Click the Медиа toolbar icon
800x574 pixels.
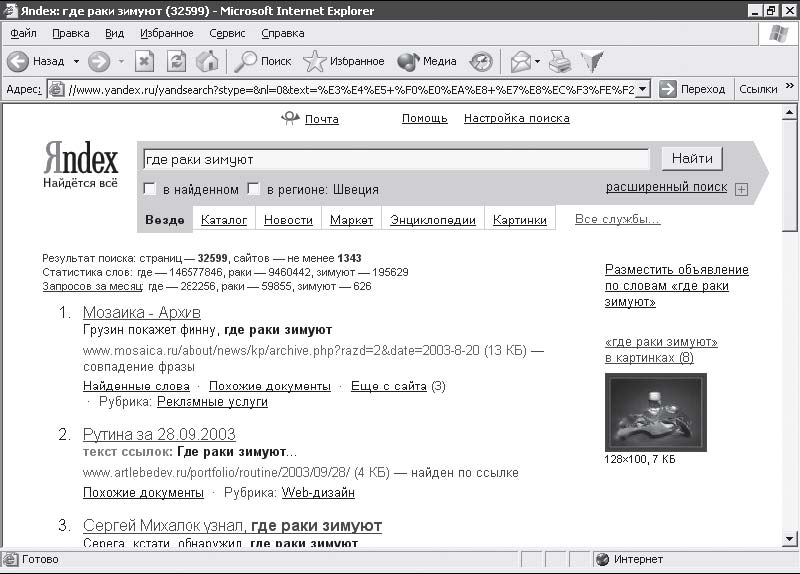pos(409,61)
